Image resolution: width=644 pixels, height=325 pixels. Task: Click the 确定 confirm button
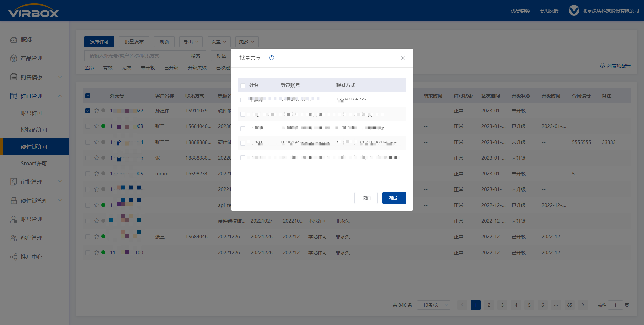394,198
